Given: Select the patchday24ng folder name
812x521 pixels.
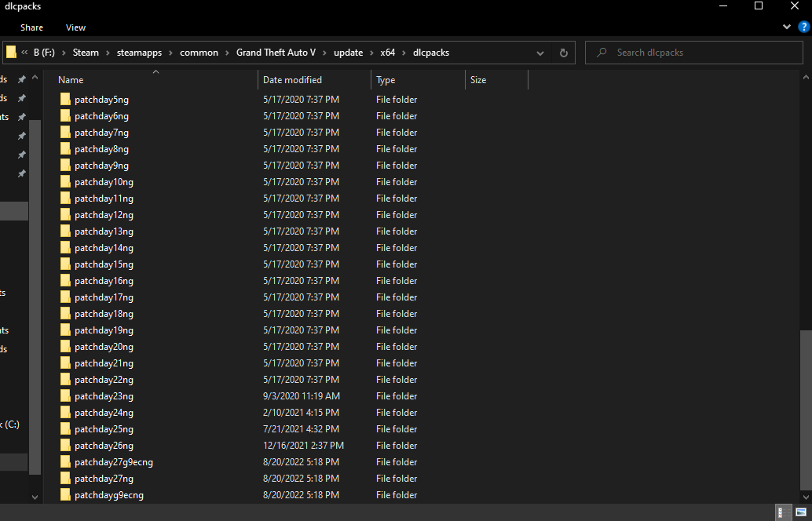Looking at the screenshot, I should 104,413.
